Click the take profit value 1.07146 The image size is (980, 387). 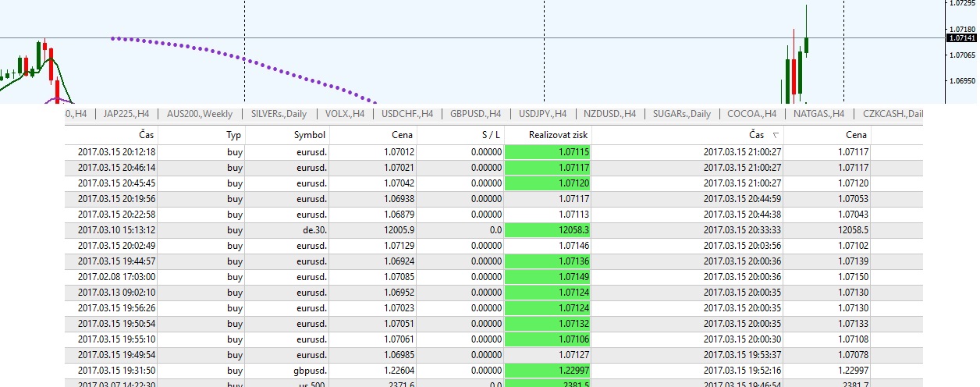point(573,246)
